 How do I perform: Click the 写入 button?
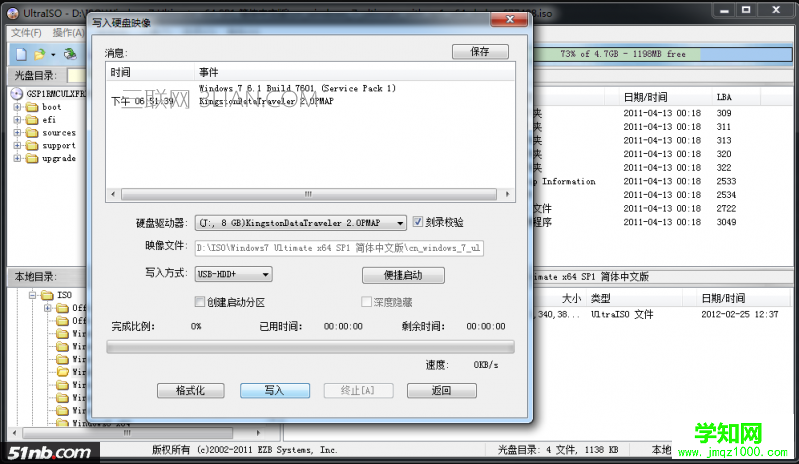275,391
